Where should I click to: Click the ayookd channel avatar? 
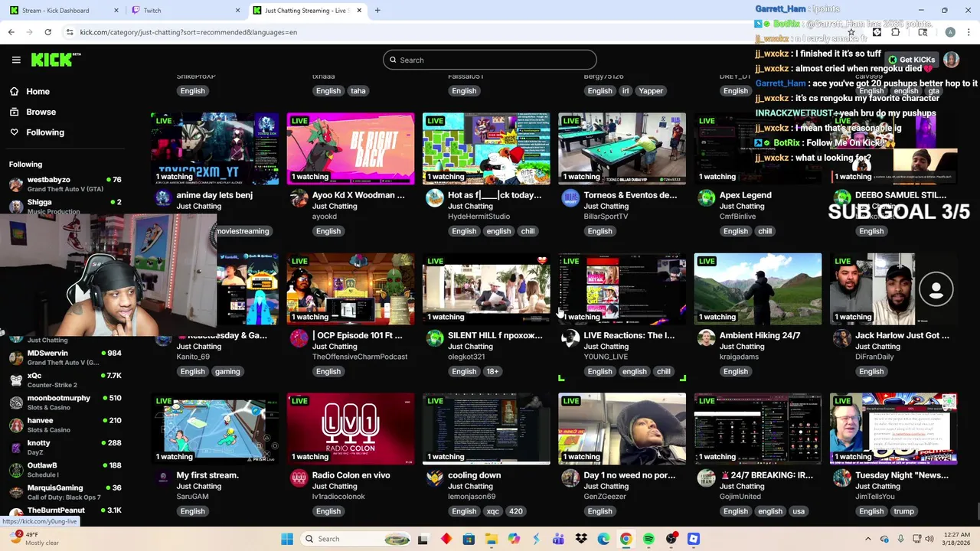pyautogui.click(x=299, y=198)
